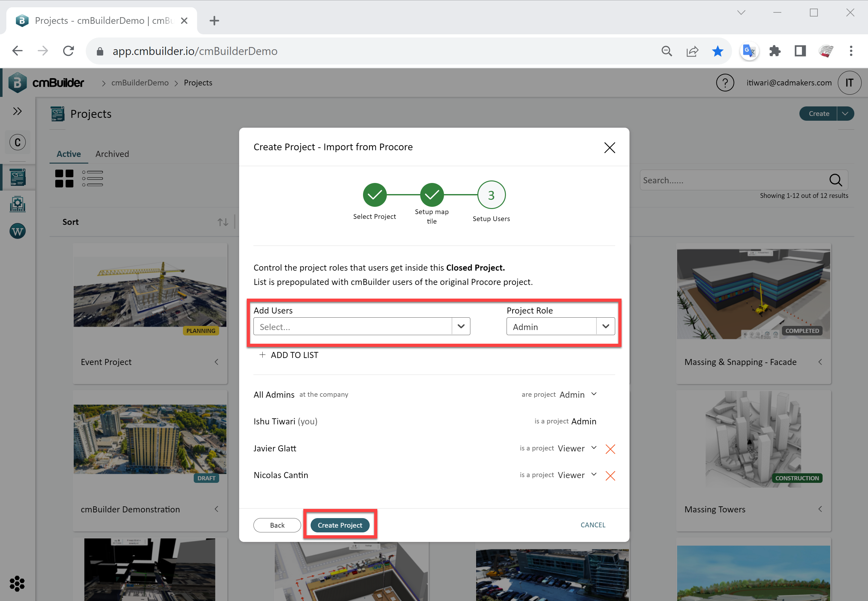Switch to list view icon
This screenshot has width=868, height=601.
coord(93,179)
